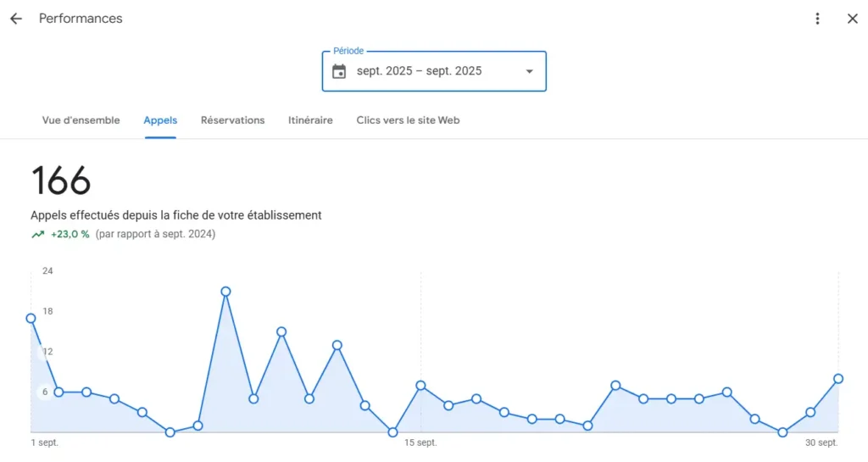
Task: Switch to the Vue d'ensemble tab
Action: (81, 120)
